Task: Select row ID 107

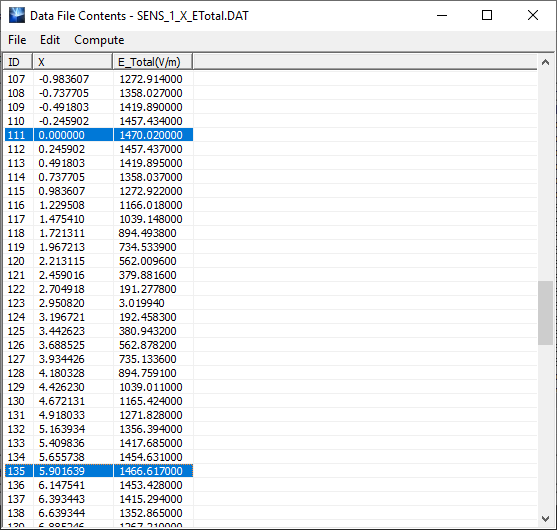Action: (16, 79)
